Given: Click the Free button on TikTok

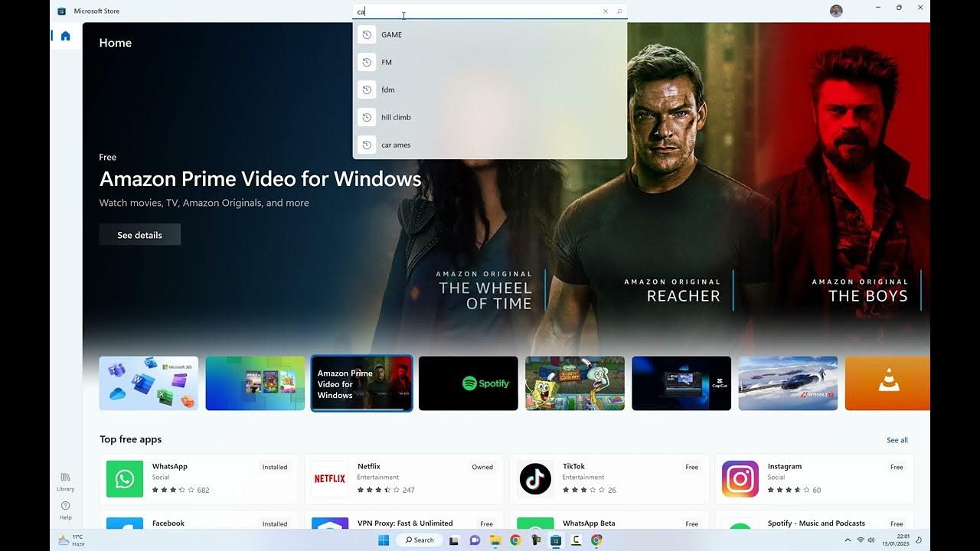Looking at the screenshot, I should tap(692, 467).
